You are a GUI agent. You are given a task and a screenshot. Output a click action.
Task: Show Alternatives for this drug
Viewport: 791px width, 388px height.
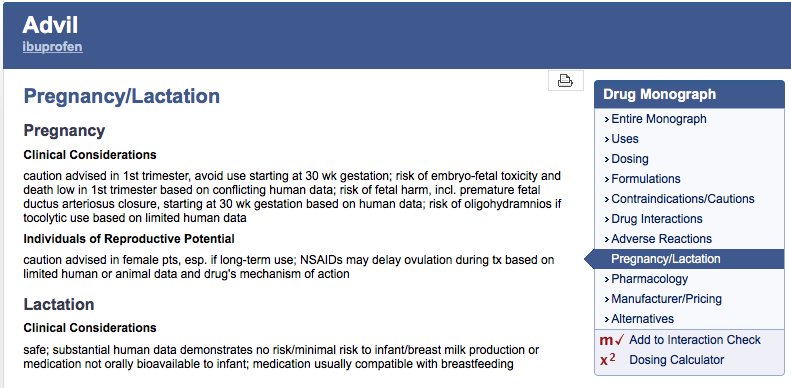click(x=642, y=319)
